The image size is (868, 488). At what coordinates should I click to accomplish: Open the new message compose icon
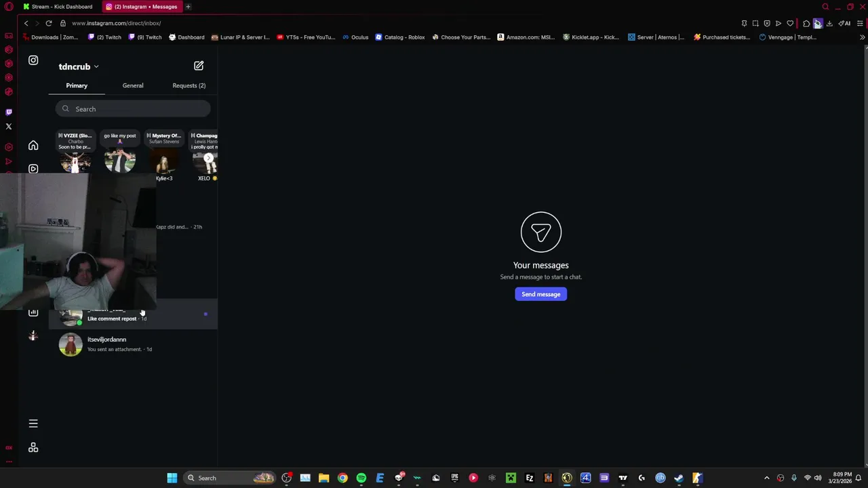point(199,66)
